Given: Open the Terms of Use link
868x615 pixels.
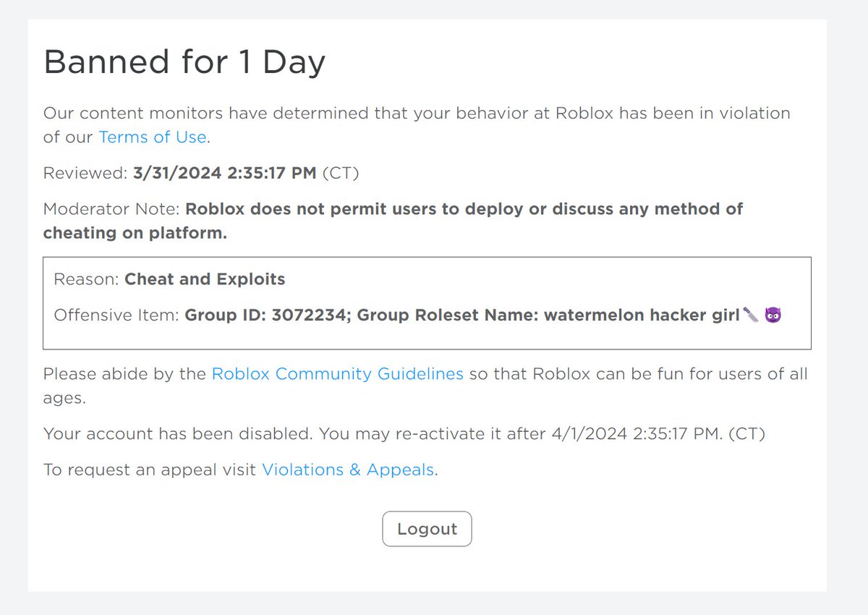Looking at the screenshot, I should coord(153,137).
